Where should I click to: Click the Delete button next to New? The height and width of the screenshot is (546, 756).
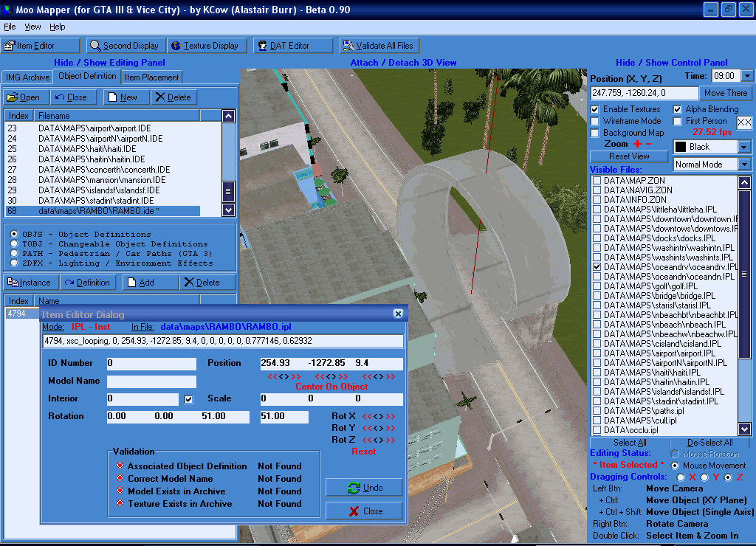point(173,97)
